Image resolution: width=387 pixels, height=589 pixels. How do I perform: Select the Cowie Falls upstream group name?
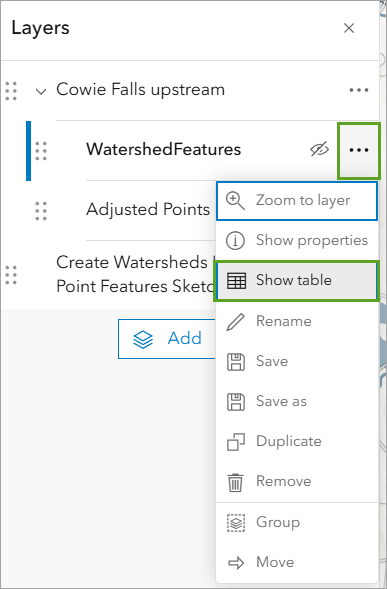point(141,89)
